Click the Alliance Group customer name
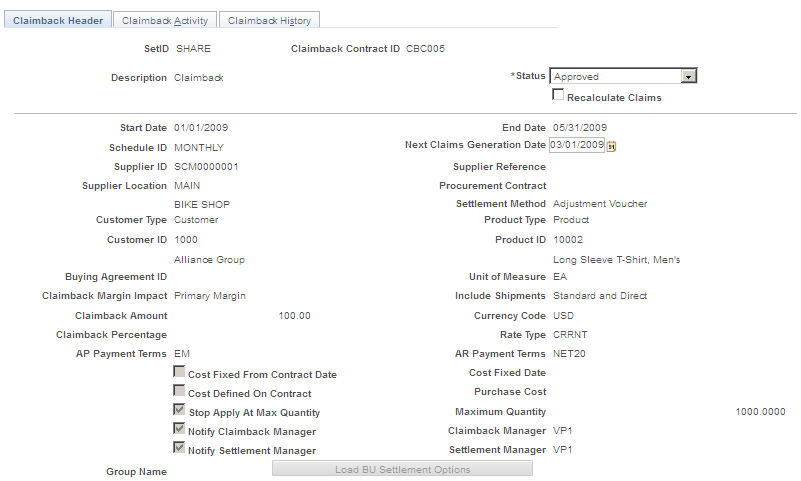Image resolution: width=801 pixels, height=481 pixels. pos(209,259)
